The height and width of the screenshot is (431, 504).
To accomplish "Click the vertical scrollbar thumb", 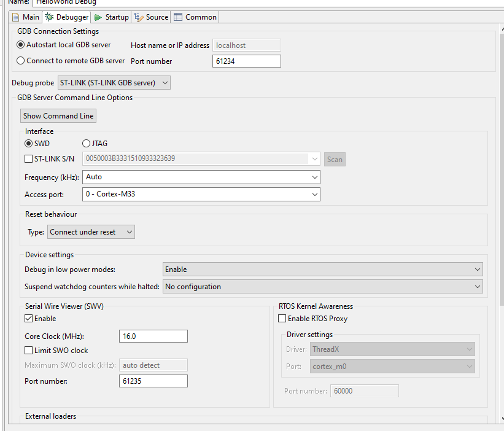I will (x=502, y=169).
